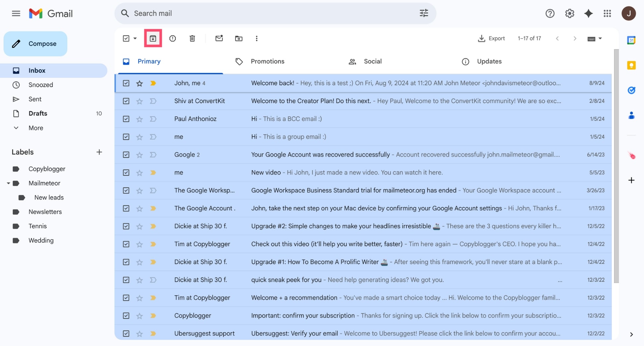Show search filter options
Viewport: 644px width, 346px height.
pyautogui.click(x=424, y=13)
